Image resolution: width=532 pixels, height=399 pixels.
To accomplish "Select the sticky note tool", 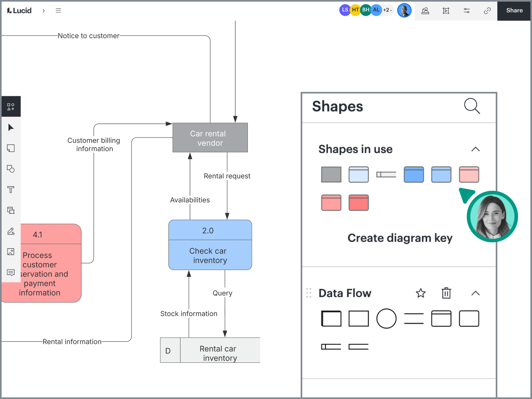I will click(11, 148).
